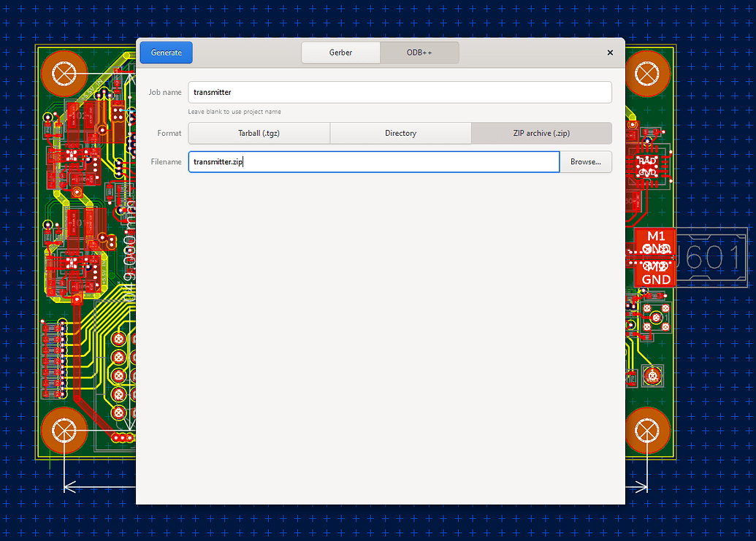
Task: Close the export dialog
Action: [x=610, y=52]
